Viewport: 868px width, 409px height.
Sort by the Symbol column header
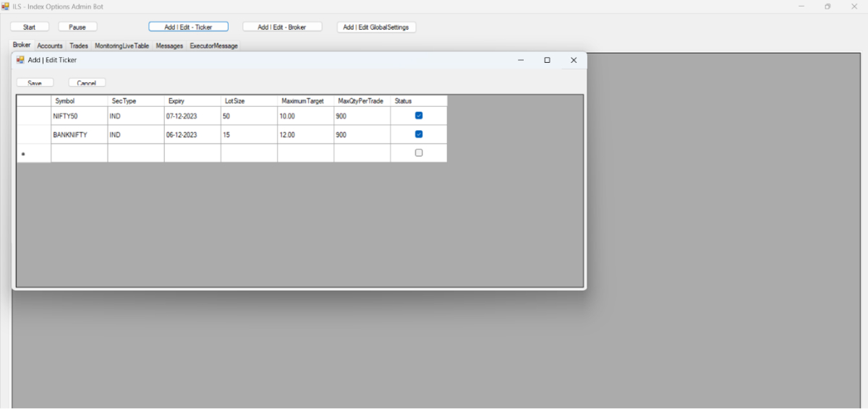point(80,101)
